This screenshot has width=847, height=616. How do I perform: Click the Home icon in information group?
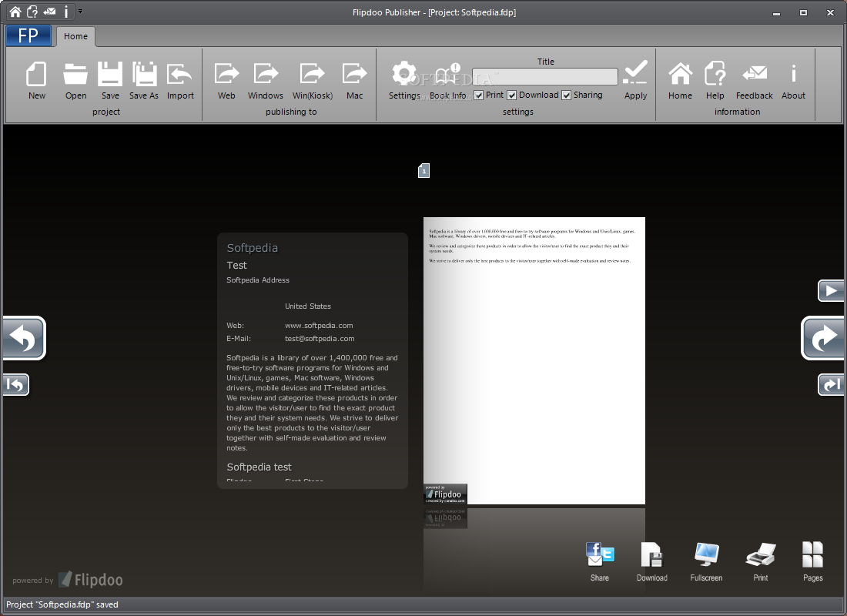click(x=680, y=80)
